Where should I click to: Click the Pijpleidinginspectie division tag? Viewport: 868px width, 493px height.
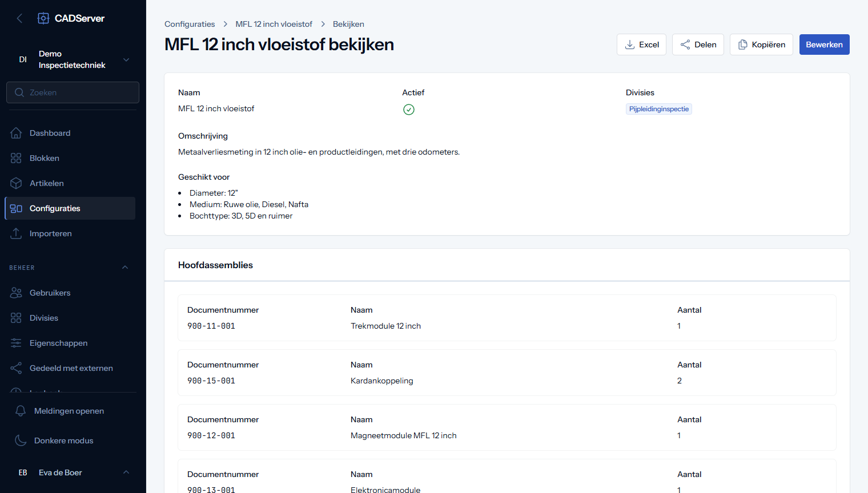click(659, 109)
